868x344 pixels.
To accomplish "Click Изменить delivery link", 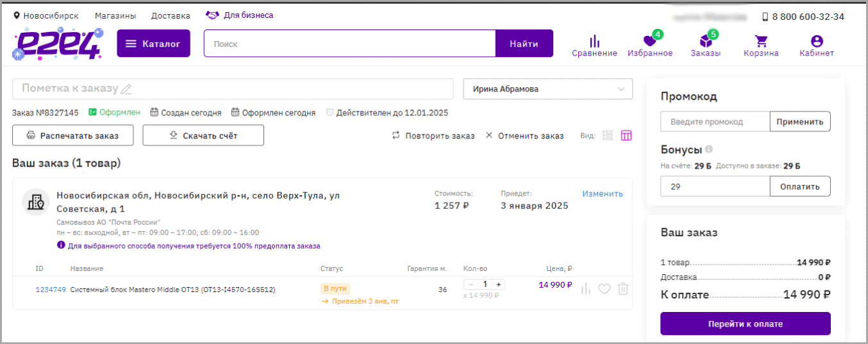I will 603,193.
